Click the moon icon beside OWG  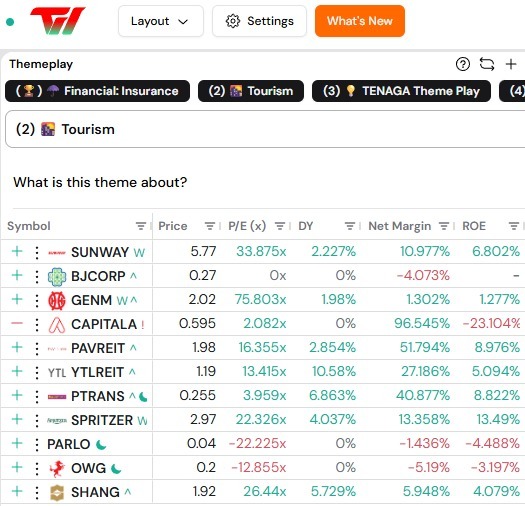tap(116, 469)
